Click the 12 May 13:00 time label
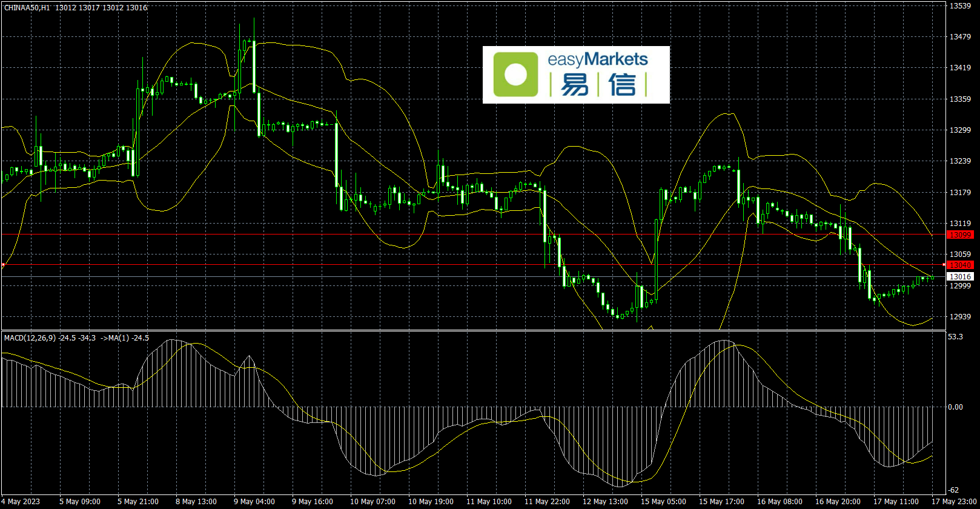The width and height of the screenshot is (980, 509). pyautogui.click(x=606, y=502)
